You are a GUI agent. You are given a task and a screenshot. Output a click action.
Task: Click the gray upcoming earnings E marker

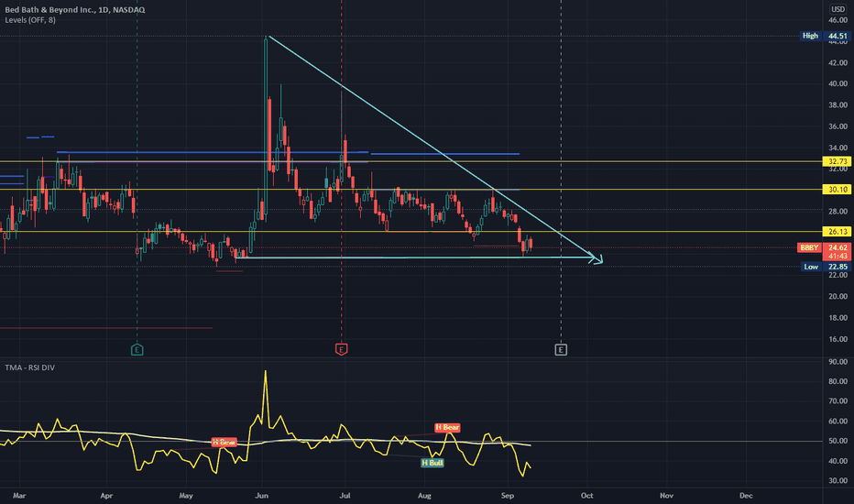(x=561, y=350)
